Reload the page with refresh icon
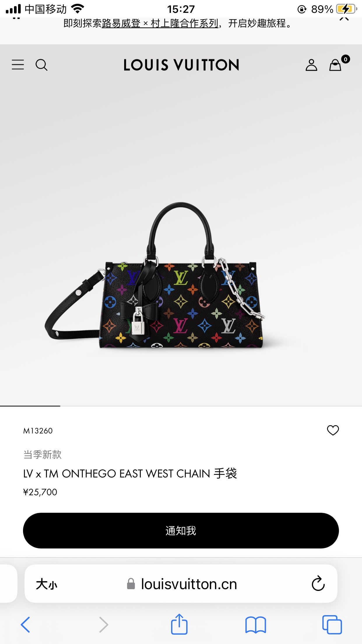The width and height of the screenshot is (362, 644). point(318,584)
